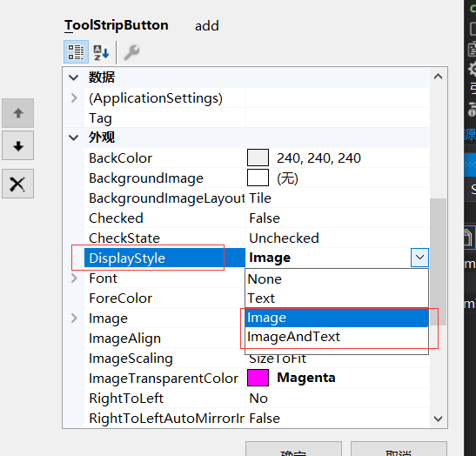Click the BackgroundImage preview swatch
Viewport: 476px width, 456px height.
pos(258,178)
